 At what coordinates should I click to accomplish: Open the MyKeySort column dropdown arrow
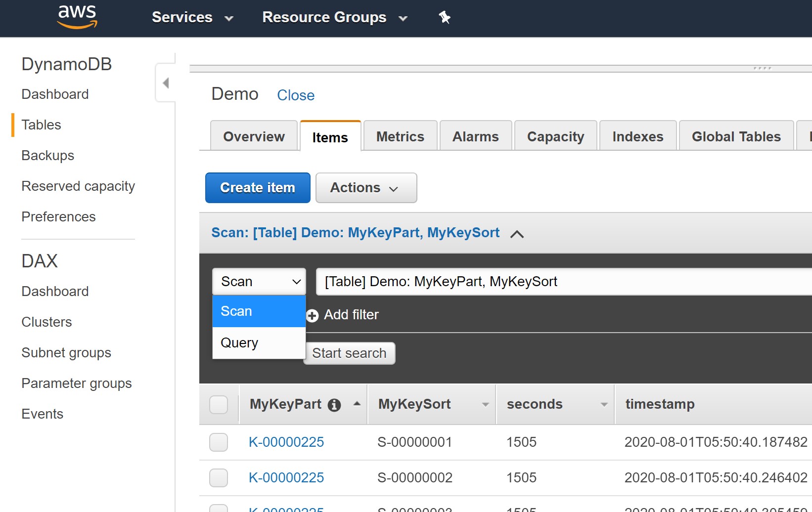pyautogui.click(x=485, y=405)
